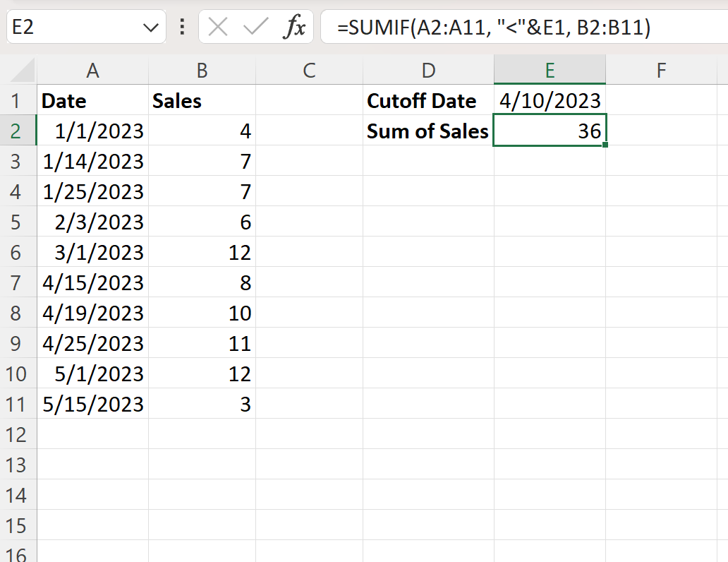Click the Sum of Sales label
The height and width of the screenshot is (562, 728).
pyautogui.click(x=428, y=131)
